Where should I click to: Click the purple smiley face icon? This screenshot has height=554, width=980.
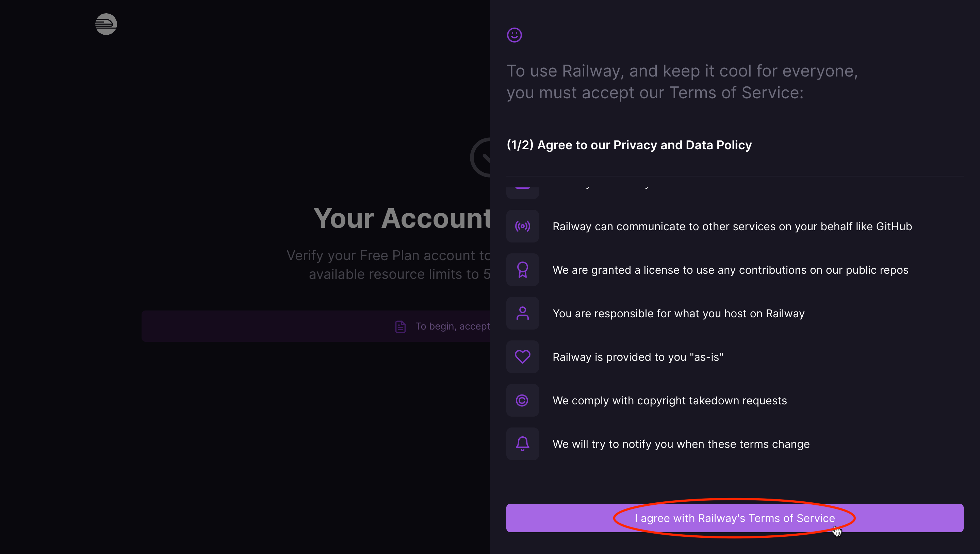(x=514, y=35)
